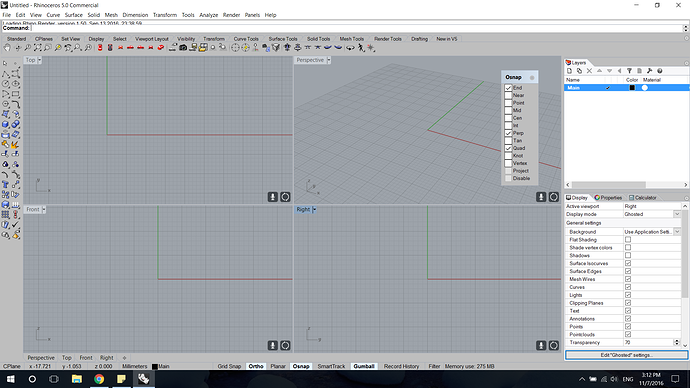Click Delete layer X icon
The width and height of the screenshot is (690, 388).
[590, 71]
